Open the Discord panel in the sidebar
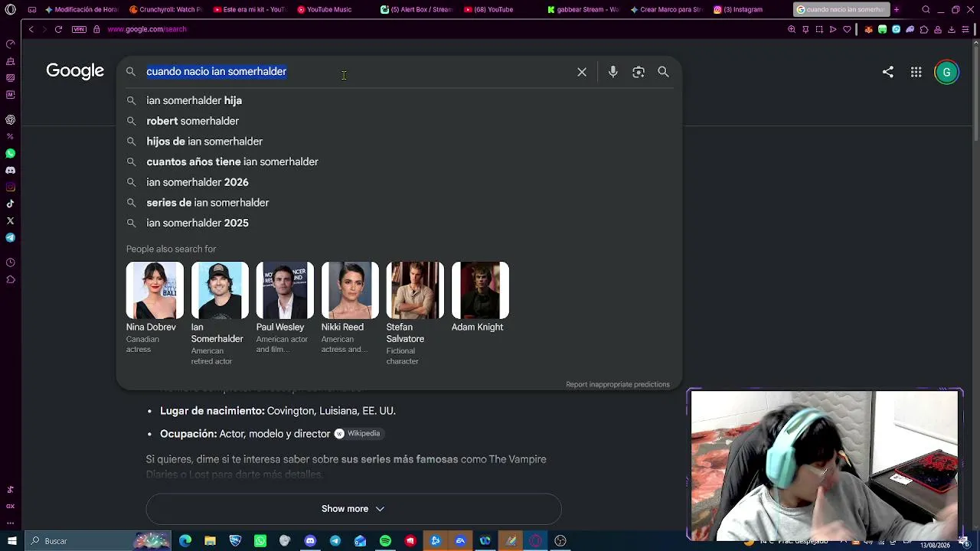The image size is (980, 551). click(10, 170)
